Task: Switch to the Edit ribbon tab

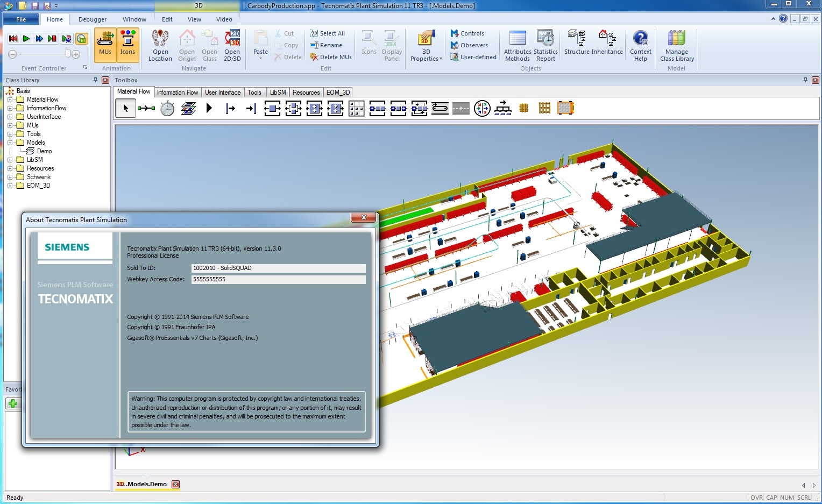Action: 167,19
